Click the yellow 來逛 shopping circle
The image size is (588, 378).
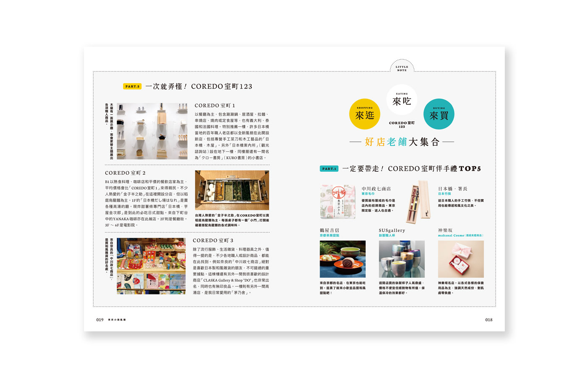tap(365, 114)
